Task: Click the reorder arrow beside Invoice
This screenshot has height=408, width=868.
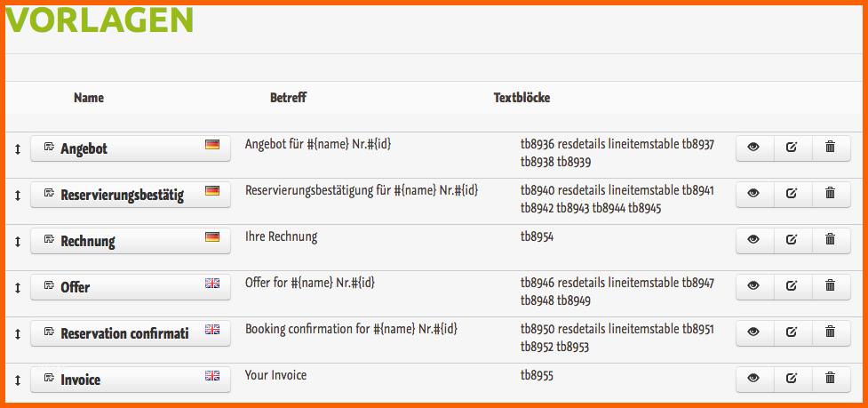Action: (x=17, y=380)
